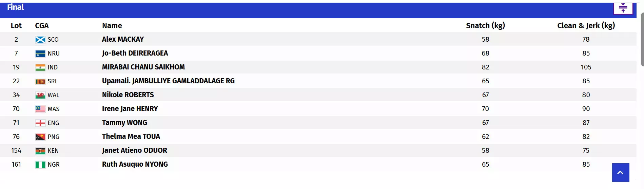
Task: Click the Clean & Jerk (kg) header
Action: tap(586, 25)
